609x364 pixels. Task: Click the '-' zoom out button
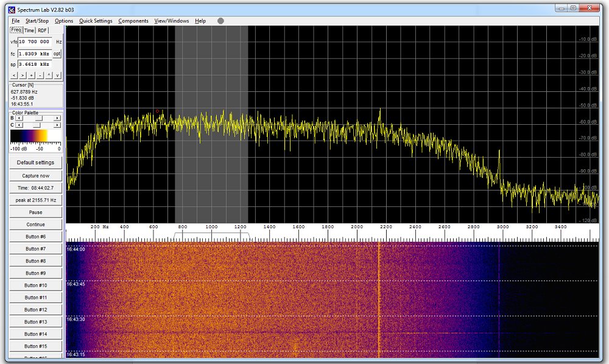40,75
